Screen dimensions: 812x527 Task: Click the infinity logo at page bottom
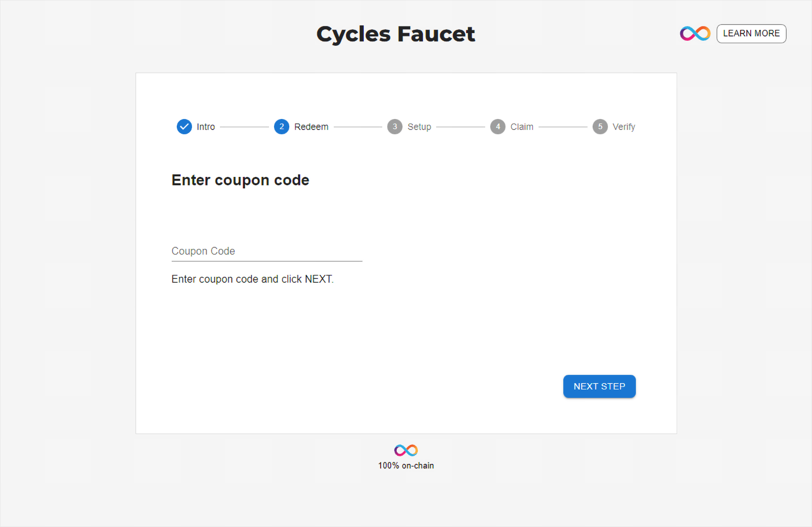coord(406,450)
